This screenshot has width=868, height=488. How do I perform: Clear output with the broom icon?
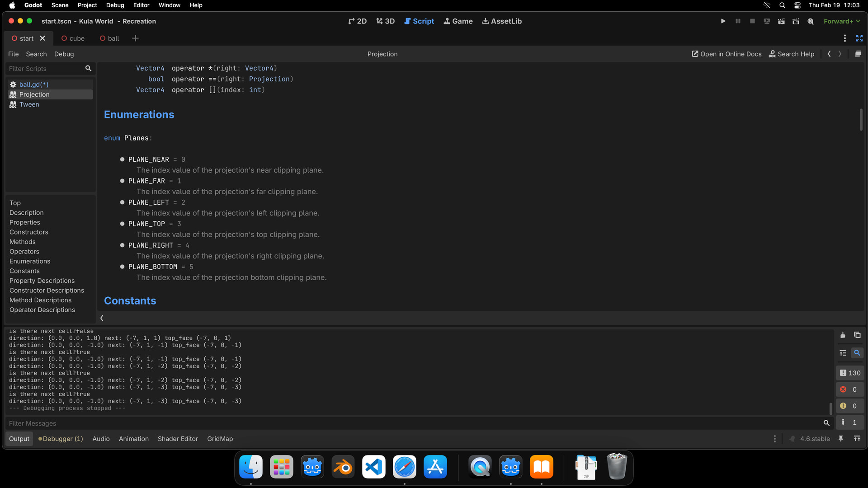pos(843,335)
